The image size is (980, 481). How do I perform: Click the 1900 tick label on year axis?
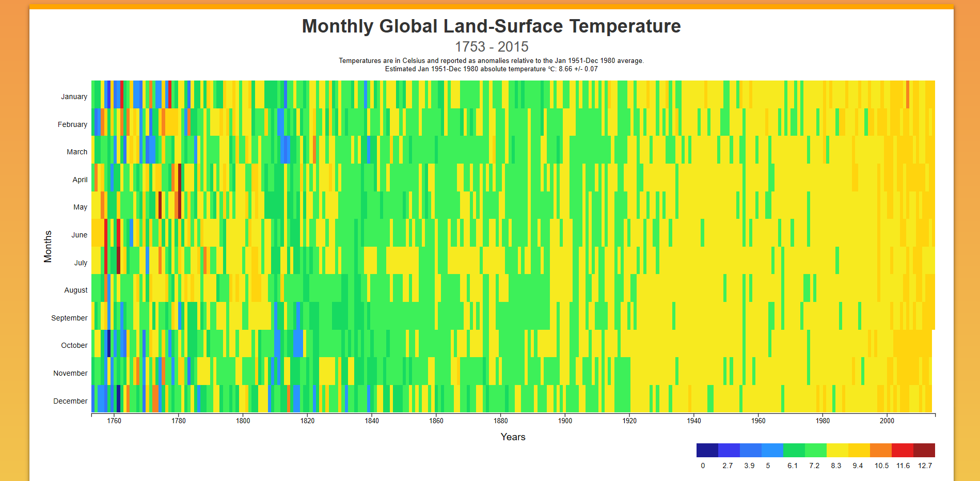pyautogui.click(x=565, y=421)
